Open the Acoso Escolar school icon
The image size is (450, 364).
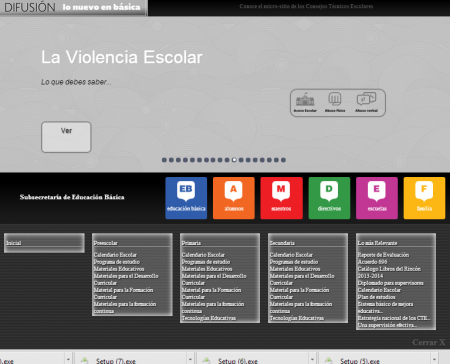click(x=305, y=102)
